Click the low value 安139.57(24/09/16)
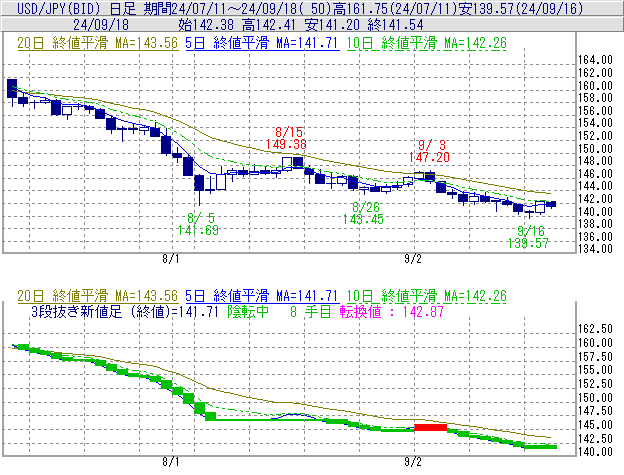Image resolution: width=624 pixels, height=475 pixels. 521,8
